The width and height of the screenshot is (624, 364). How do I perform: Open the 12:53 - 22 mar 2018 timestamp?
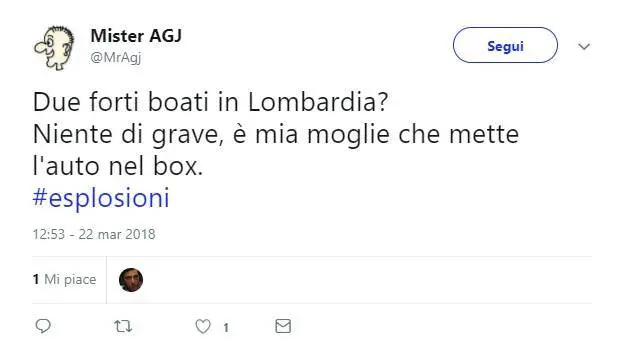[94, 234]
